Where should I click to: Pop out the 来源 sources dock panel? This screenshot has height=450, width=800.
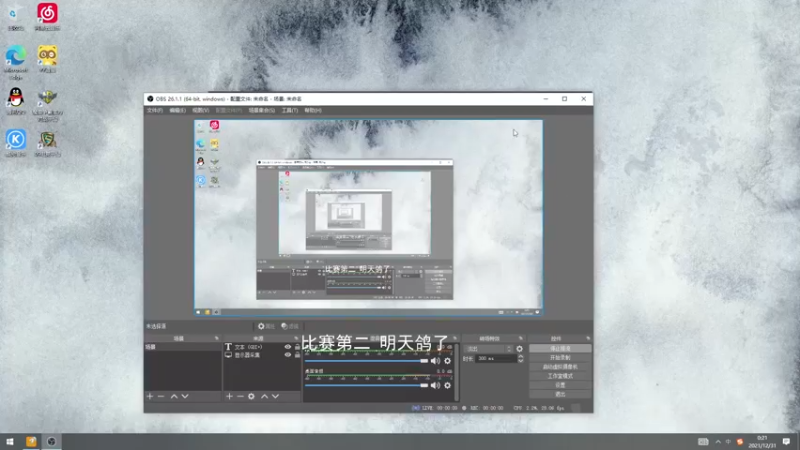pyautogui.click(x=296, y=338)
